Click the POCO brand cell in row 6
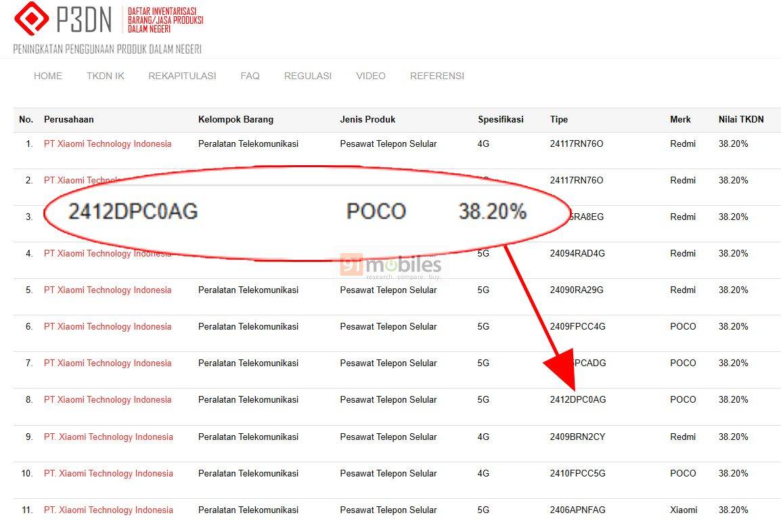This screenshot has height=532, width=781. point(683,326)
